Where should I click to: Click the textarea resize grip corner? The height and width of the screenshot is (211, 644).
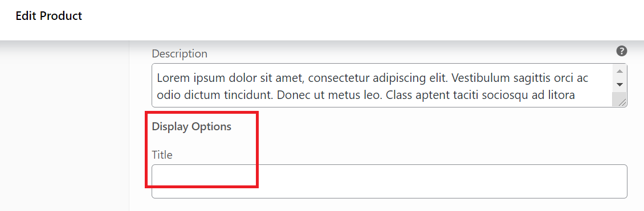pyautogui.click(x=622, y=102)
